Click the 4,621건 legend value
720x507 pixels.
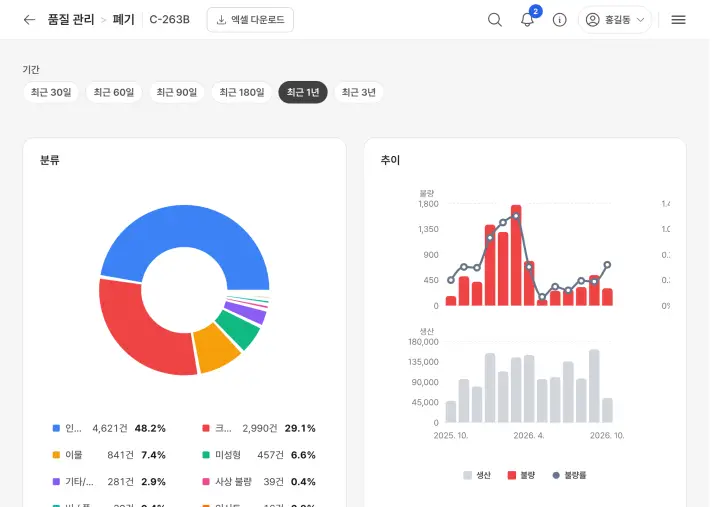110,428
